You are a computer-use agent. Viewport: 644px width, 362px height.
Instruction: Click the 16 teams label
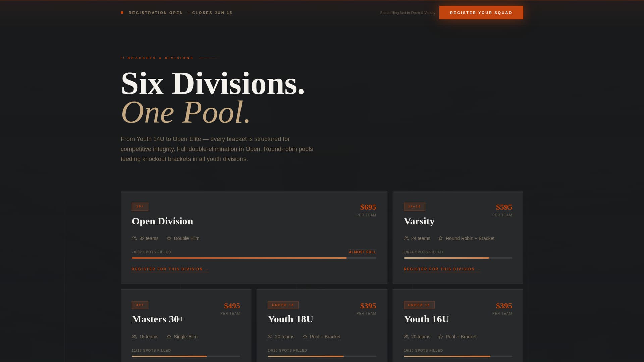[x=149, y=337]
